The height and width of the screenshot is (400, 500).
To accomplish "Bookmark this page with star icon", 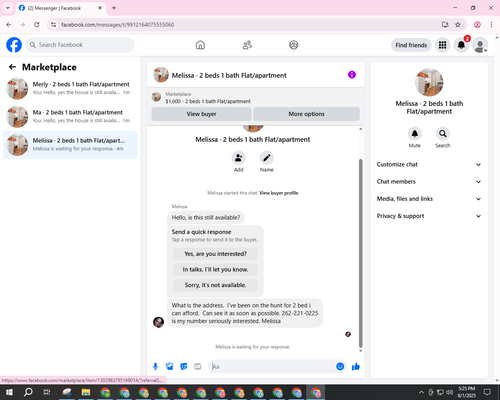I will click(x=458, y=25).
